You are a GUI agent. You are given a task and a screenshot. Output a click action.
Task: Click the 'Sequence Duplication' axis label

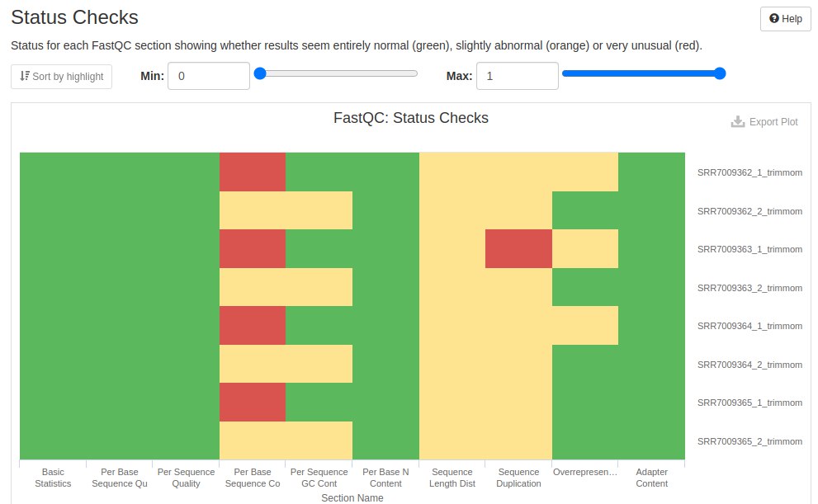(x=518, y=478)
